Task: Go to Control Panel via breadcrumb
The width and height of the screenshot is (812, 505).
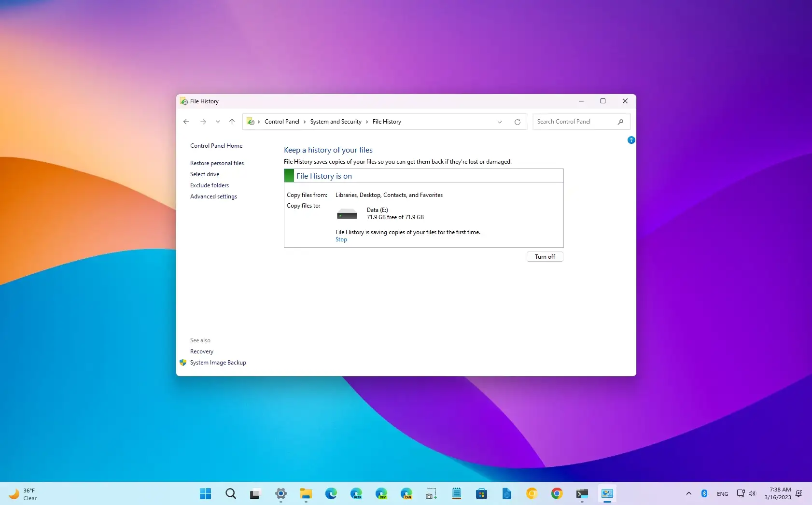Action: [x=283, y=122]
